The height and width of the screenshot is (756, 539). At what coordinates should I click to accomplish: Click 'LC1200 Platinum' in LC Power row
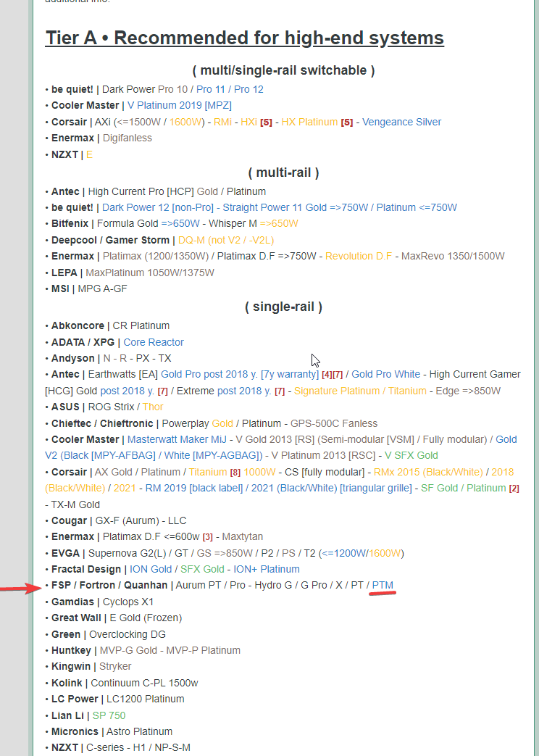pos(145,699)
